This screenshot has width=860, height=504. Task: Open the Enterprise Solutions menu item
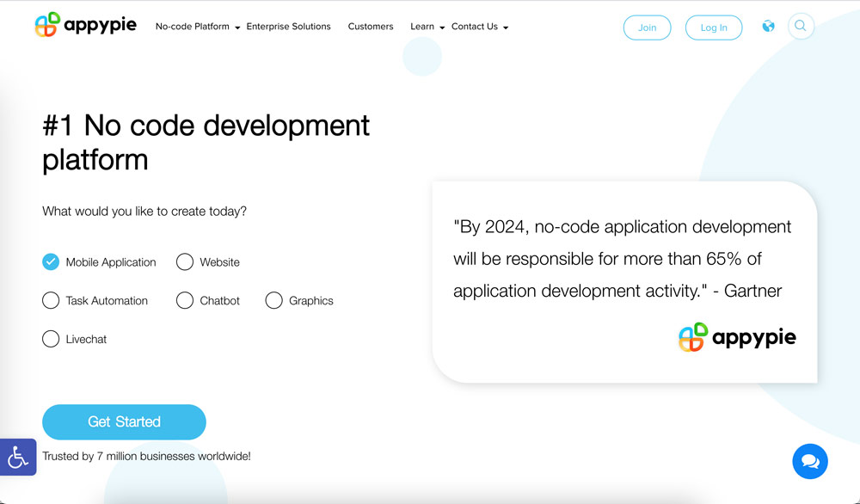click(288, 27)
